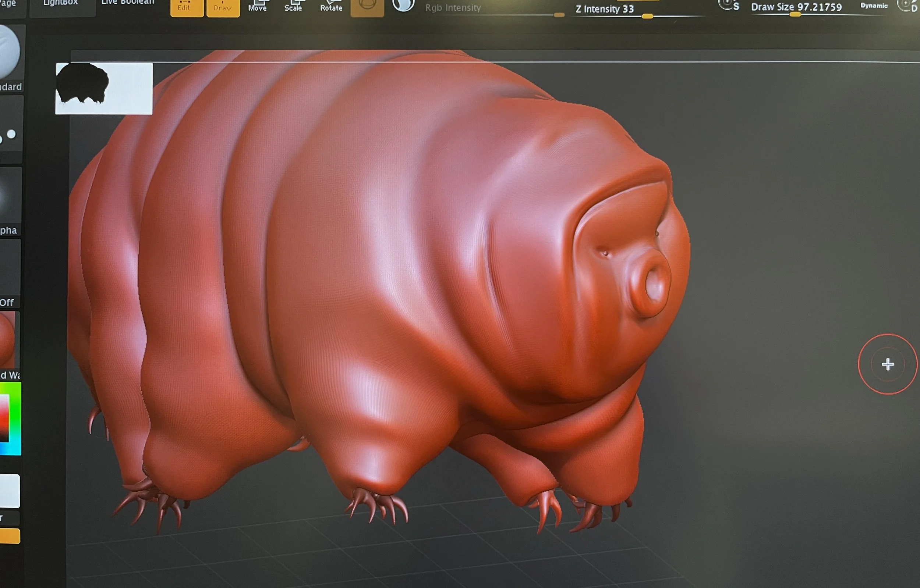
Task: Click the S icon beside Draw Size
Action: pos(729,6)
